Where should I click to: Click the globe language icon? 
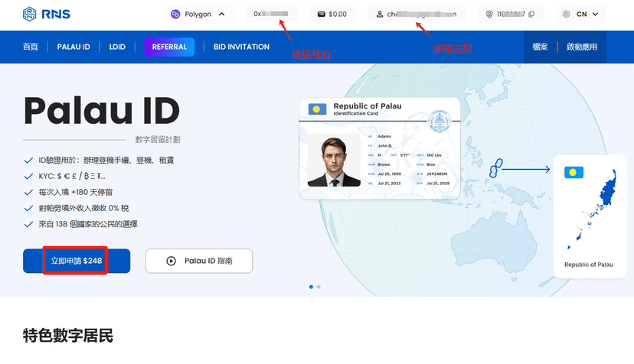(566, 14)
